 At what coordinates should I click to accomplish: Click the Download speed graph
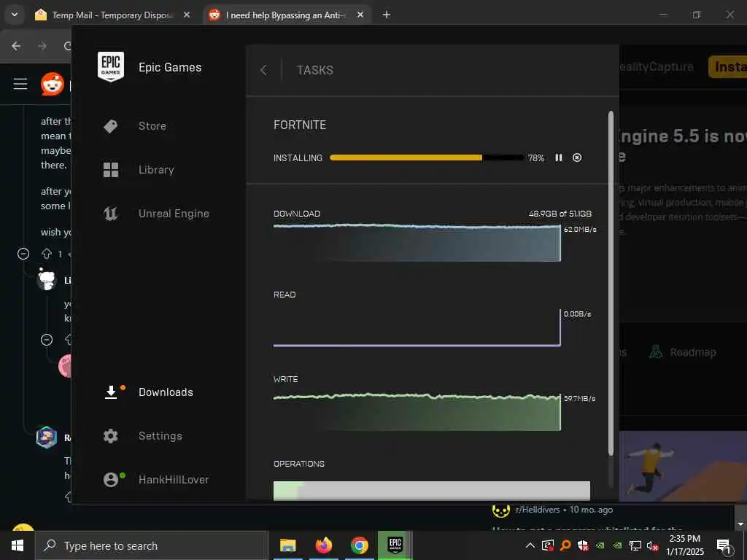pos(417,243)
